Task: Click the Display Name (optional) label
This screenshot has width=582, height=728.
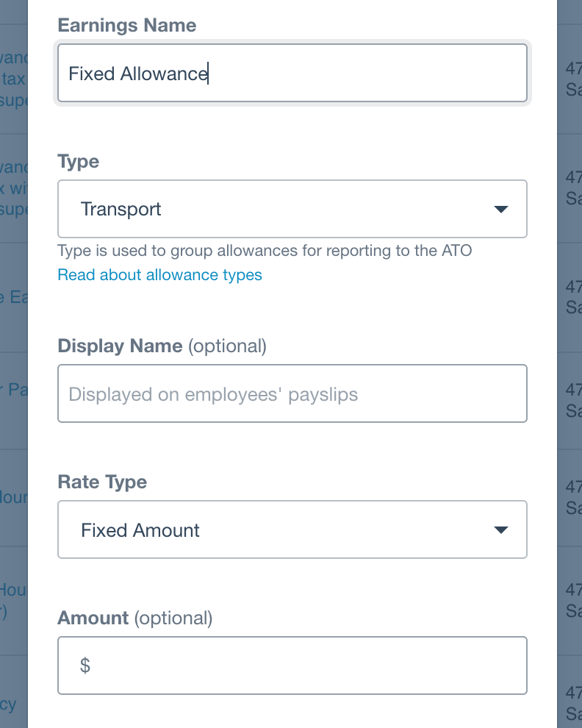Action: [162, 346]
